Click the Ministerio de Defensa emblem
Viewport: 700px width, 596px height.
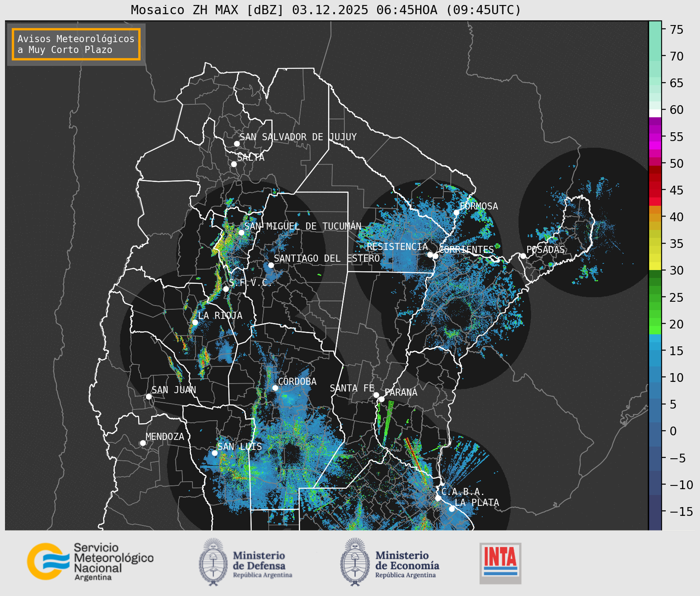coord(213,562)
